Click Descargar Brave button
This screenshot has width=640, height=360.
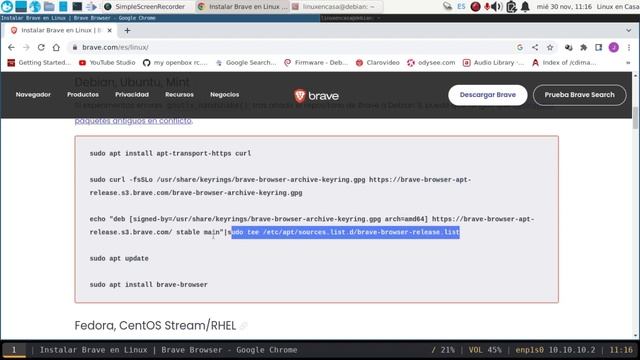coord(488,95)
